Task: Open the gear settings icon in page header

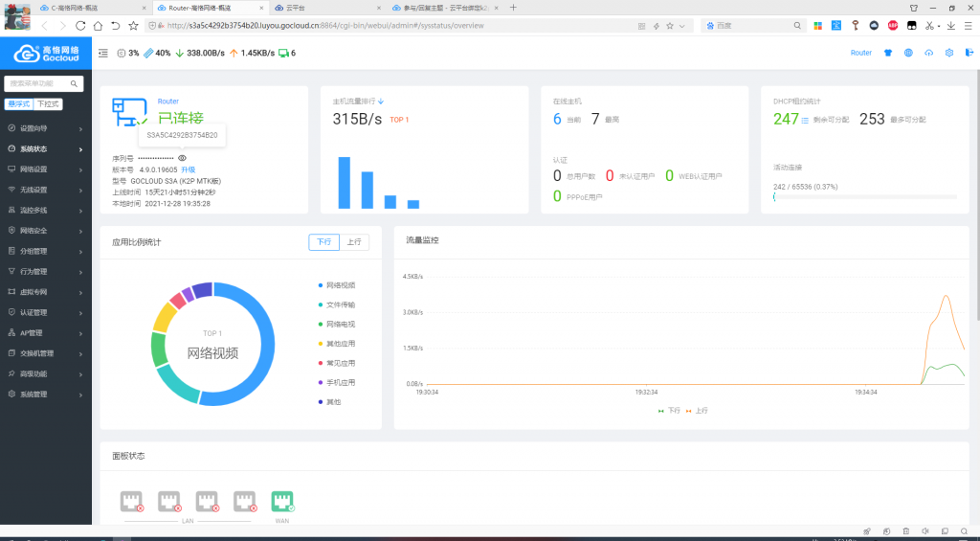Action: click(x=949, y=54)
